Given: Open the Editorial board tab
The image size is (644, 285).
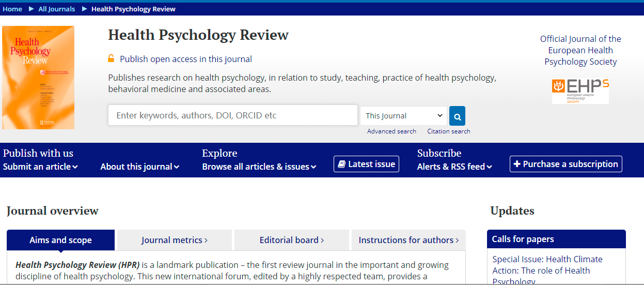Looking at the screenshot, I should point(291,240).
